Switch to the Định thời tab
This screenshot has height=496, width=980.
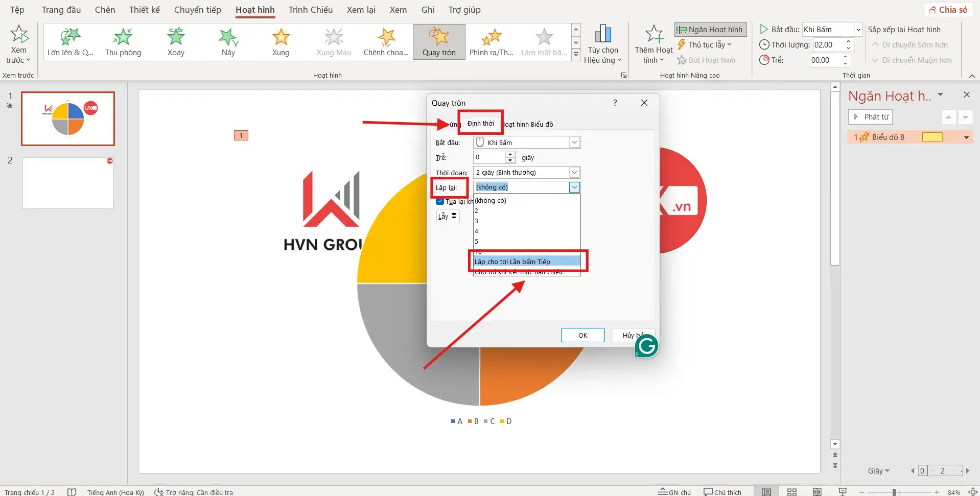tap(480, 124)
